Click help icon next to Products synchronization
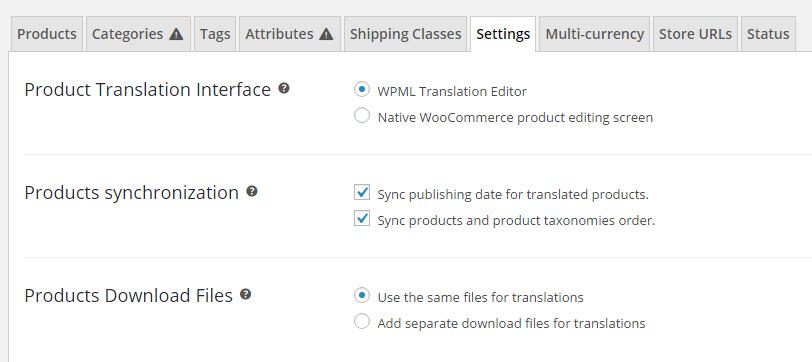This screenshot has width=812, height=362. (x=252, y=191)
